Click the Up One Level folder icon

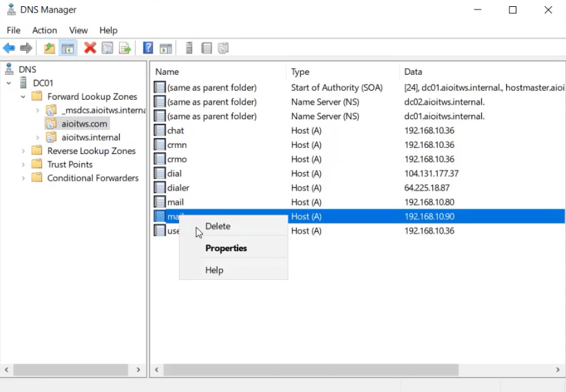point(49,48)
